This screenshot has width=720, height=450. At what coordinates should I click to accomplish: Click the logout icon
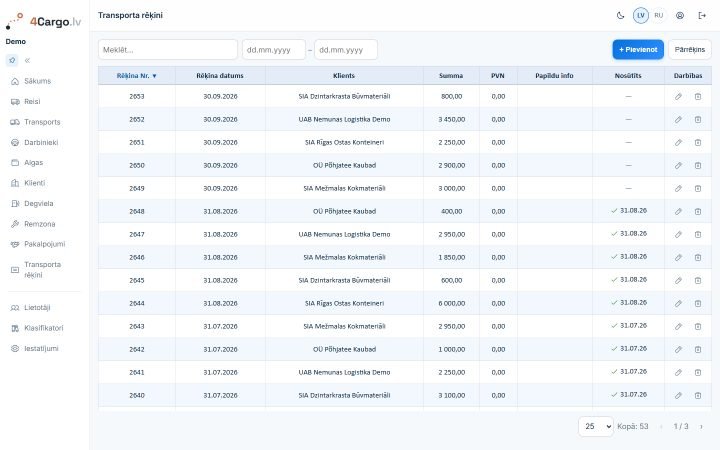point(702,16)
